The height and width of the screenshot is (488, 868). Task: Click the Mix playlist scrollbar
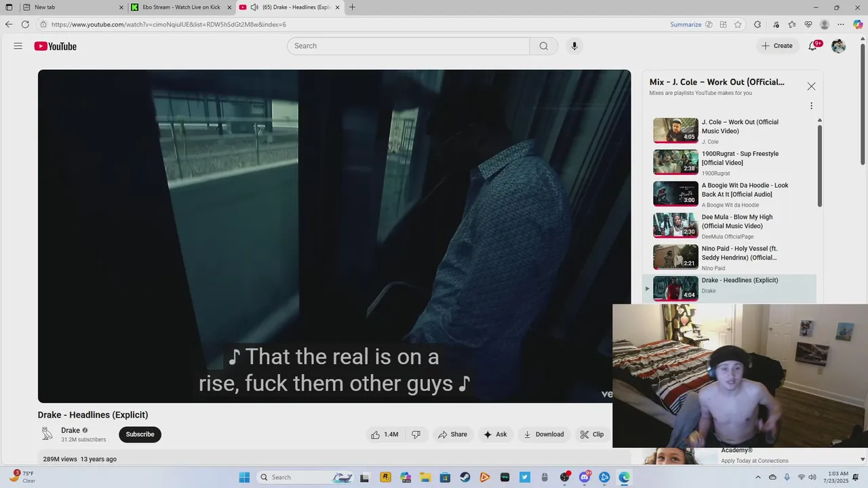tap(819, 166)
